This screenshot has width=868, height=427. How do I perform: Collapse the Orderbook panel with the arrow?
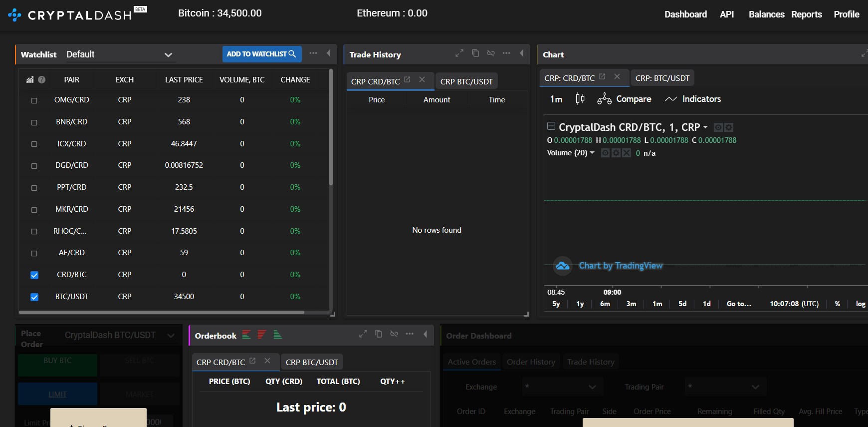tap(425, 334)
